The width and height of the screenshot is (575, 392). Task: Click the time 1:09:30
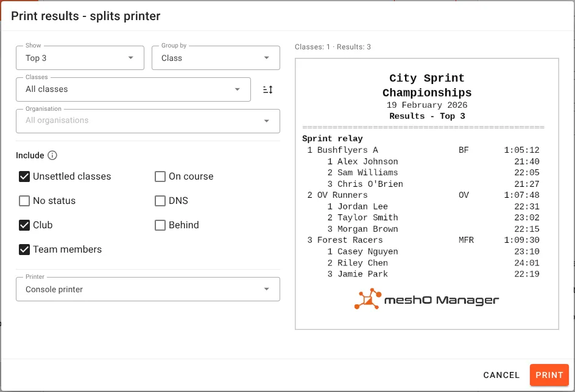point(521,240)
